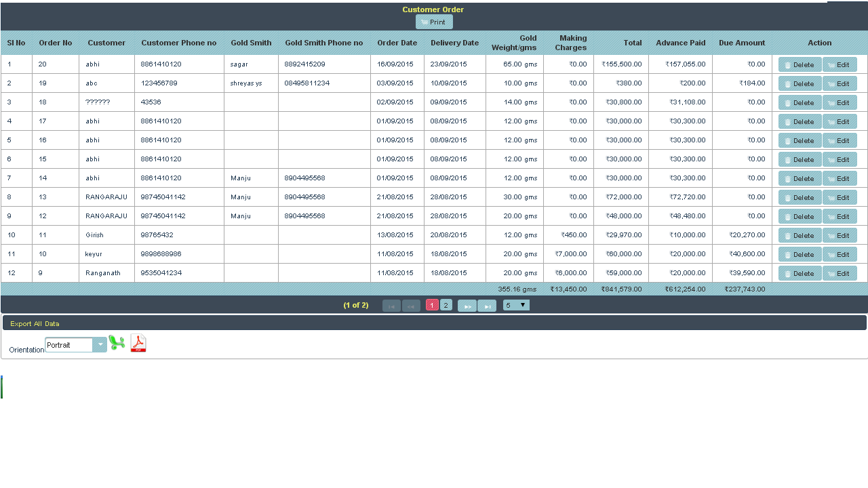Edit keyur's order number 10
The width and height of the screenshot is (868, 488).
(840, 254)
